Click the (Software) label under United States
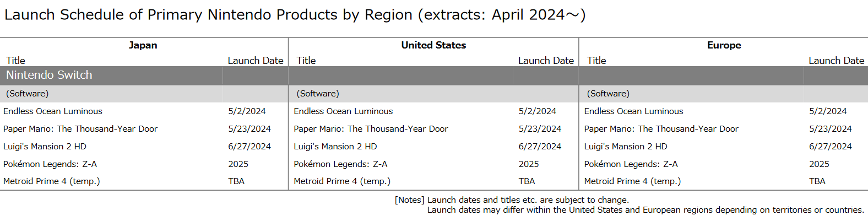Image resolution: width=868 pixels, height=221 pixels. (318, 94)
